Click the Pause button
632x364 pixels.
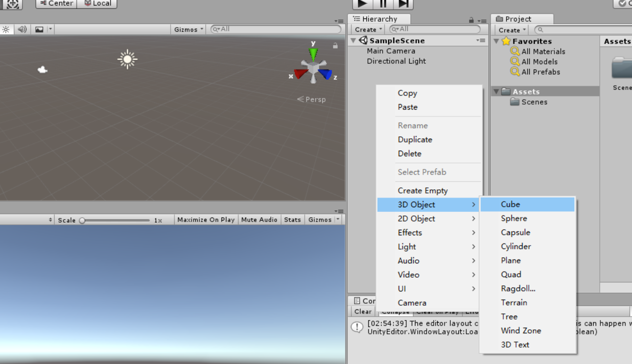pyautogui.click(x=383, y=4)
